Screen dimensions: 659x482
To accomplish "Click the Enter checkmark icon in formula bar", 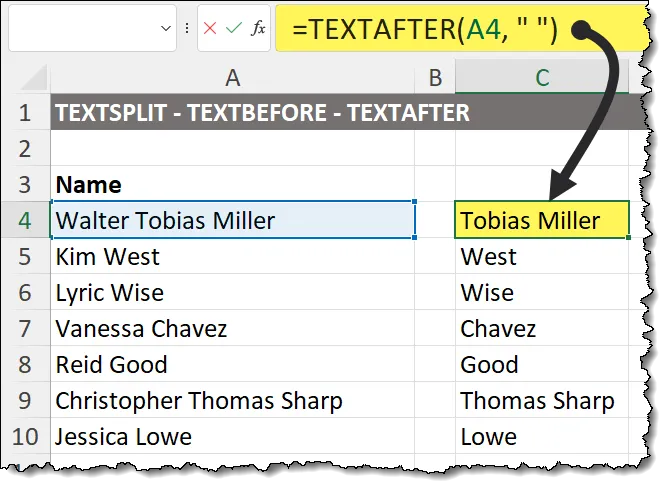I will click(233, 29).
